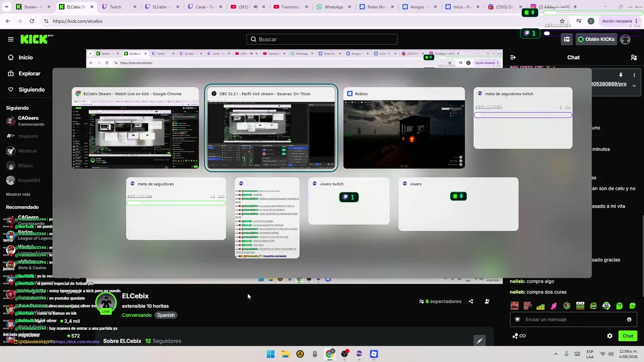Send message with green Chat button
This screenshot has height=362, width=644.
click(627, 336)
